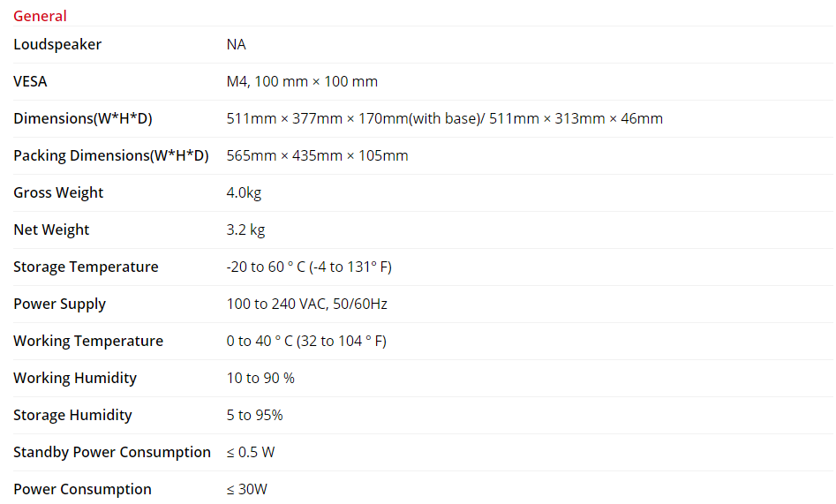Click the Packing Dimensions(W*H*D) label
Screen dimensions: 836x504
click(111, 155)
